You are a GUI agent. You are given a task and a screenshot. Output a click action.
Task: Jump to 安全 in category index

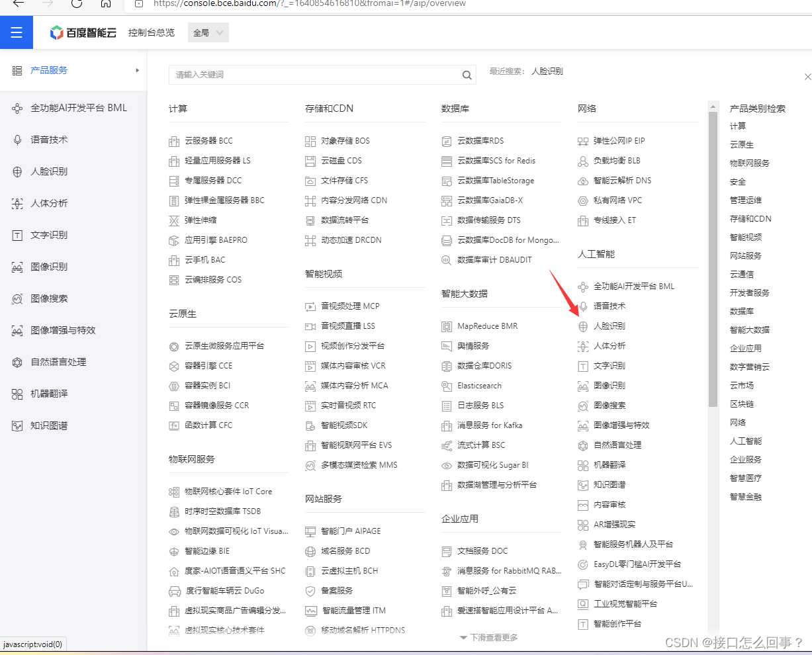coord(738,181)
